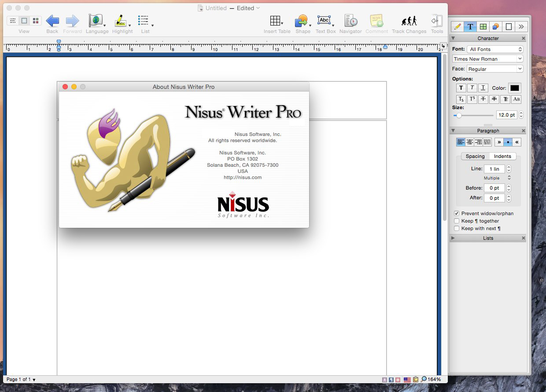Toggle Subscript in Character options

461,99
